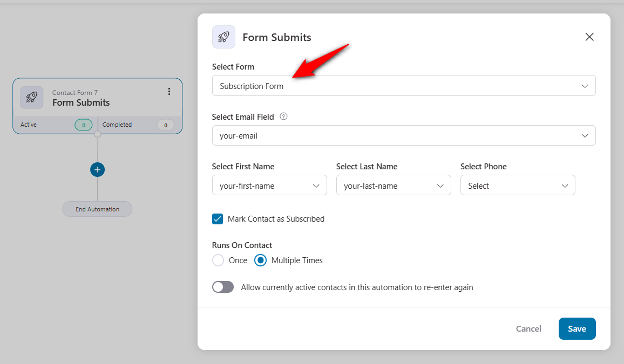Image resolution: width=624 pixels, height=364 pixels.
Task: Click the Select Email Field label
Action: pyautogui.click(x=243, y=117)
